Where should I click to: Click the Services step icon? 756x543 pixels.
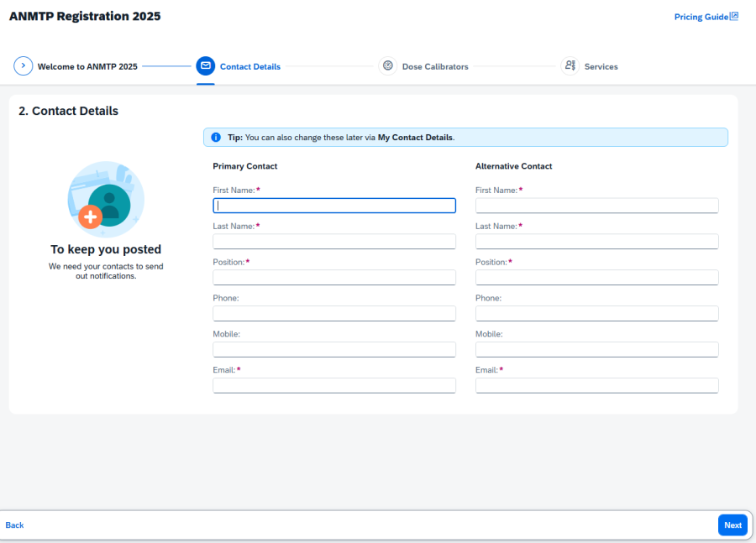tap(570, 66)
